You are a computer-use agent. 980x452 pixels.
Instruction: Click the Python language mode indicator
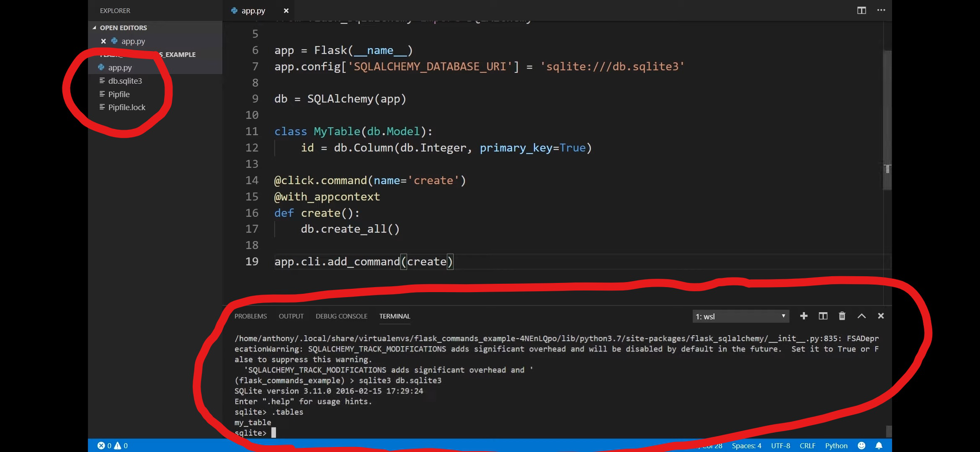[x=836, y=446]
